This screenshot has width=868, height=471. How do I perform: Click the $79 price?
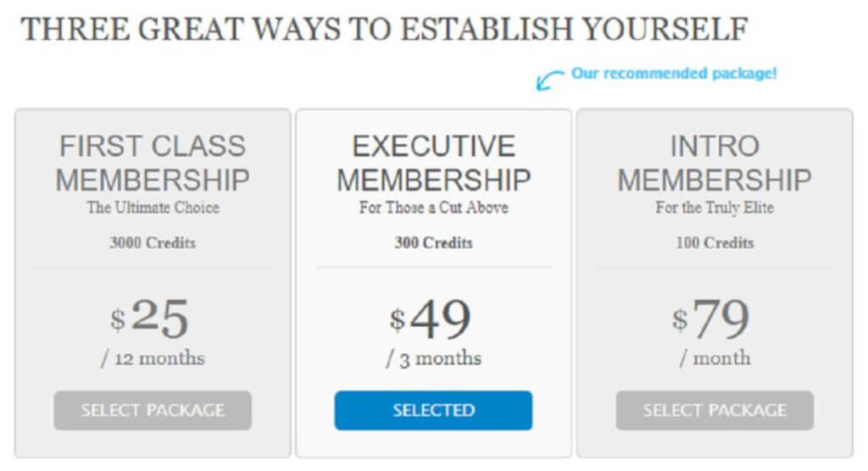click(x=711, y=319)
